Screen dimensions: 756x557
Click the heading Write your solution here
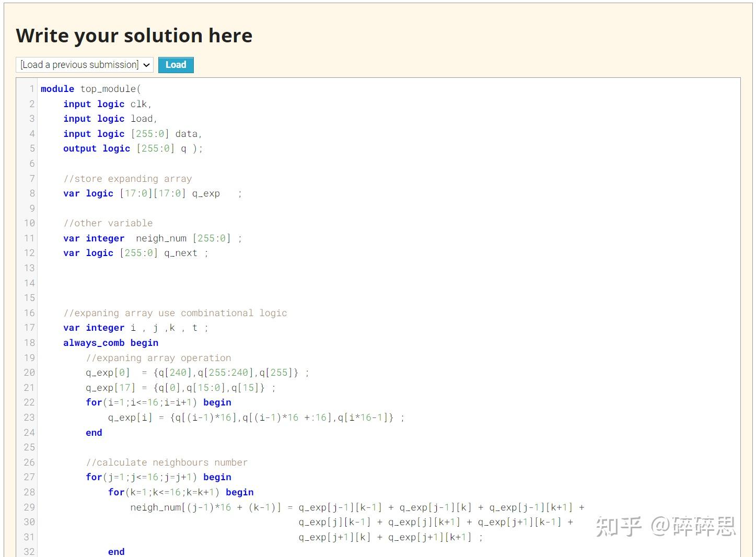click(x=134, y=35)
